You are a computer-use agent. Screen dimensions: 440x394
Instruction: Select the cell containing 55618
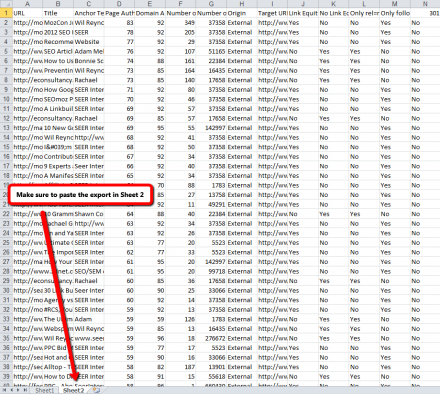(x=211, y=376)
